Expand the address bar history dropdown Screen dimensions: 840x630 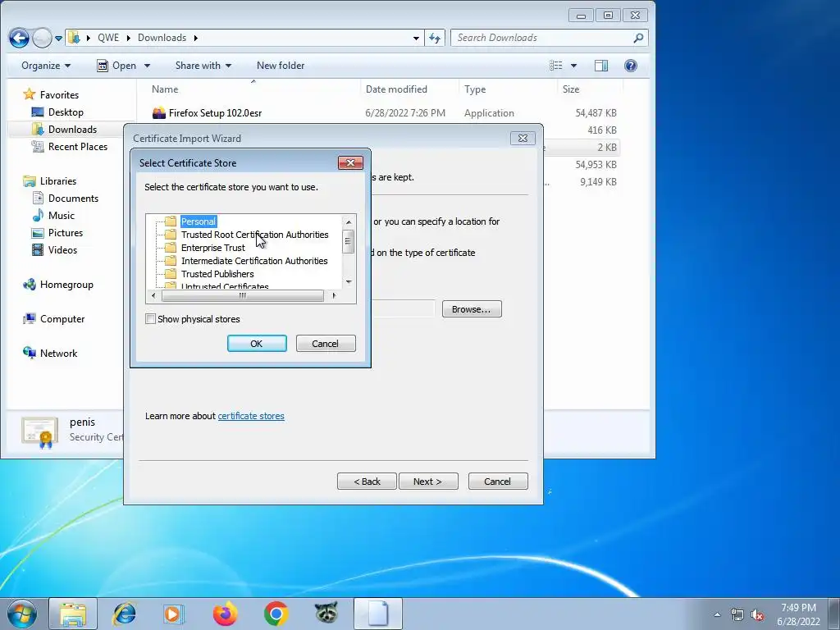(x=416, y=38)
